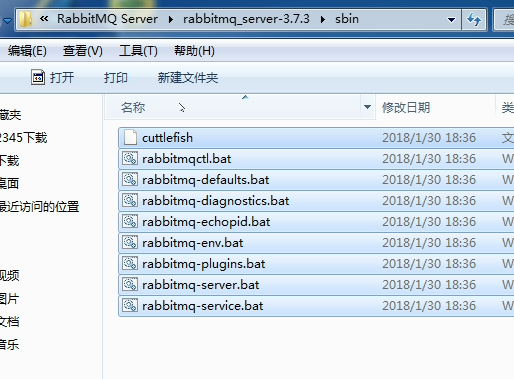This screenshot has height=379, width=514.
Task: Select the rabbitmq-service.bat file name
Action: click(x=203, y=306)
